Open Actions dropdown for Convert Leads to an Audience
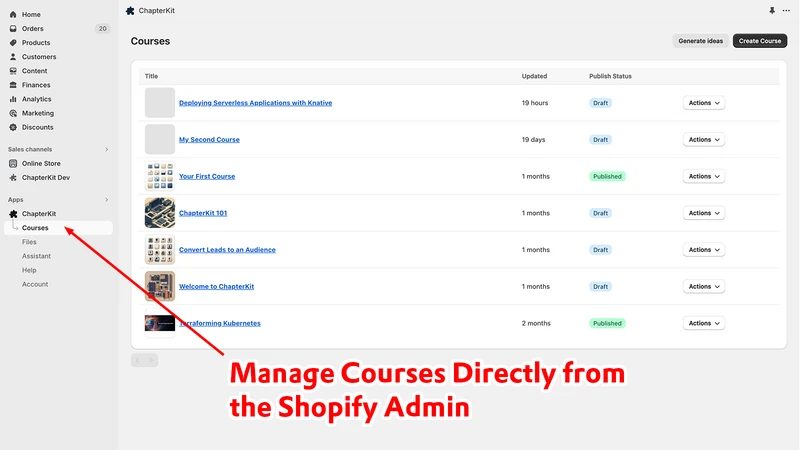800x450 pixels. [704, 250]
